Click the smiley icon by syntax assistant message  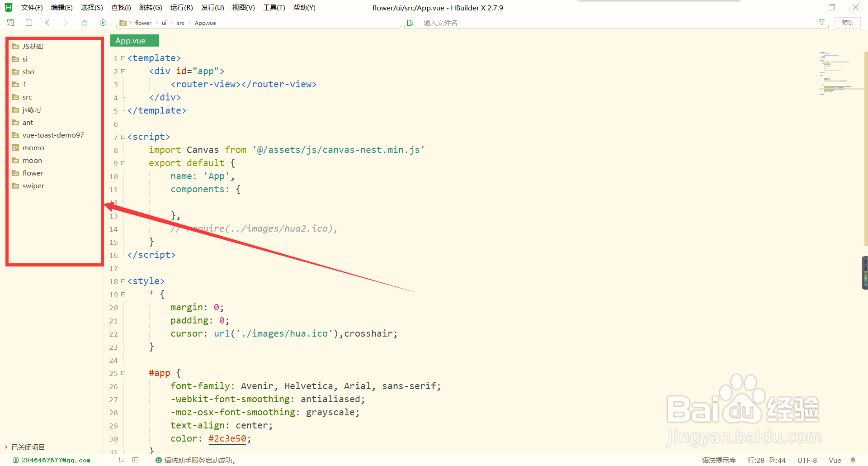158,460
